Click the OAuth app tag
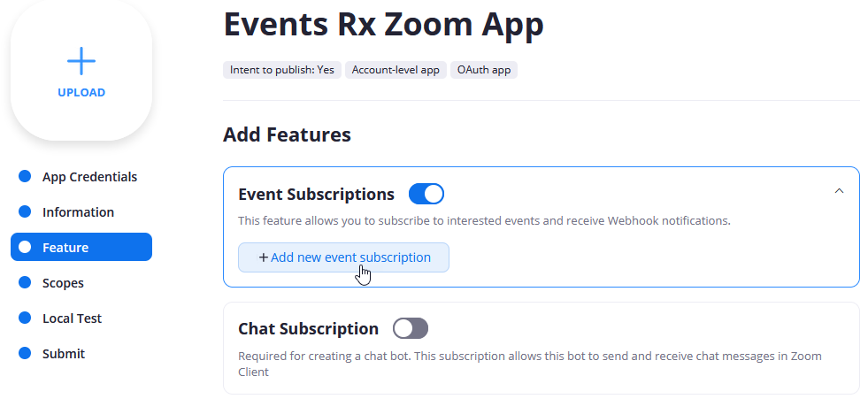868x399 pixels. pyautogui.click(x=484, y=70)
